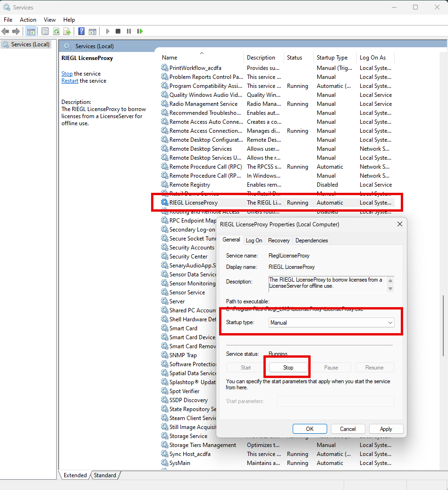Screen dimensions: 448x490
Task: Click the Show/Hide Console Tree toolbar icon
Action: 31,31
